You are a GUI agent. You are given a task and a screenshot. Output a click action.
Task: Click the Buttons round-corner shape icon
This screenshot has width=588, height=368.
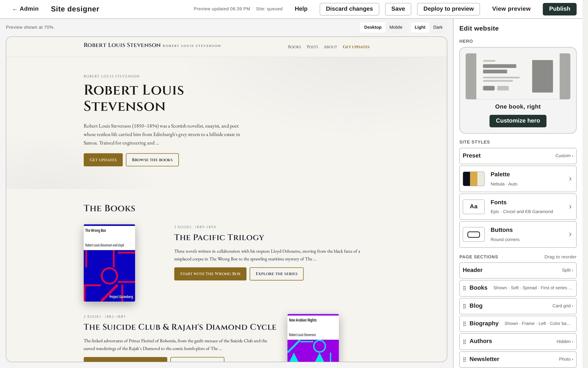474,234
